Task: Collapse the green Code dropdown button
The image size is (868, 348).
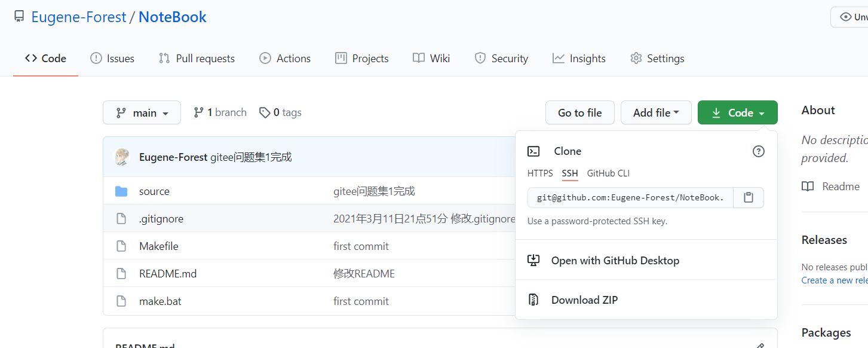Action: (x=738, y=112)
